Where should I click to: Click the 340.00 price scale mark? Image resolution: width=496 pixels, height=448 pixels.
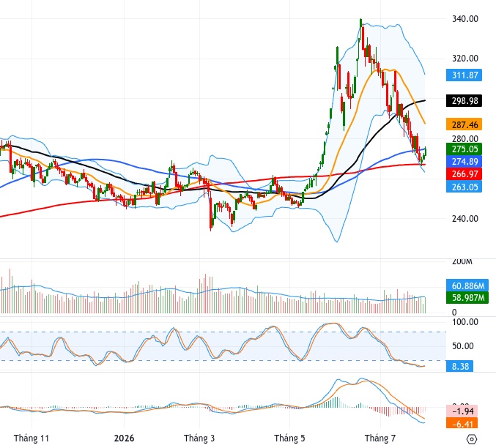coord(464,19)
